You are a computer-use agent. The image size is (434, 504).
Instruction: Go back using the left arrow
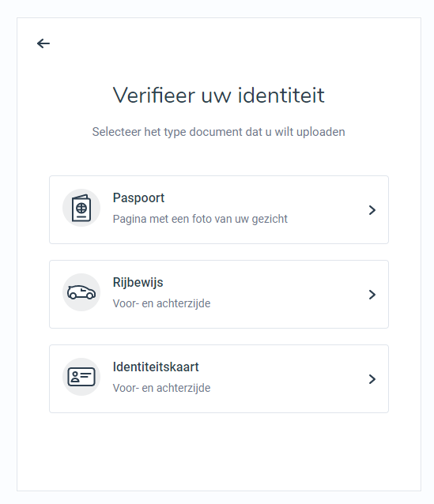[43, 43]
